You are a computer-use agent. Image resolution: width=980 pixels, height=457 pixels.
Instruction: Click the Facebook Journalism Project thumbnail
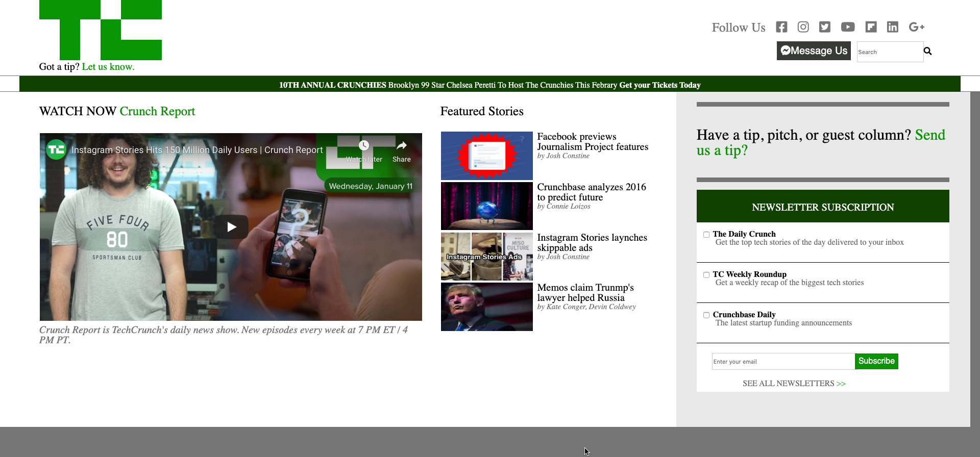[487, 156]
